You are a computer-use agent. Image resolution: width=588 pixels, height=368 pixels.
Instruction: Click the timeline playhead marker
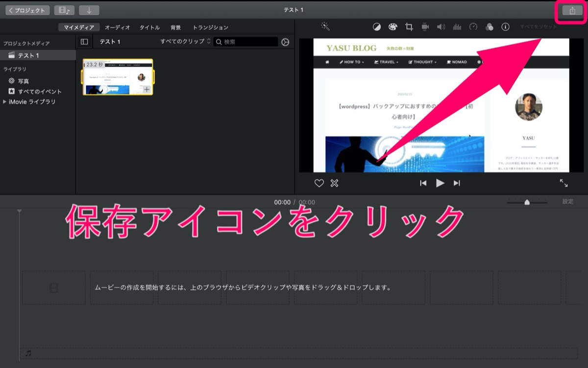pos(19,211)
